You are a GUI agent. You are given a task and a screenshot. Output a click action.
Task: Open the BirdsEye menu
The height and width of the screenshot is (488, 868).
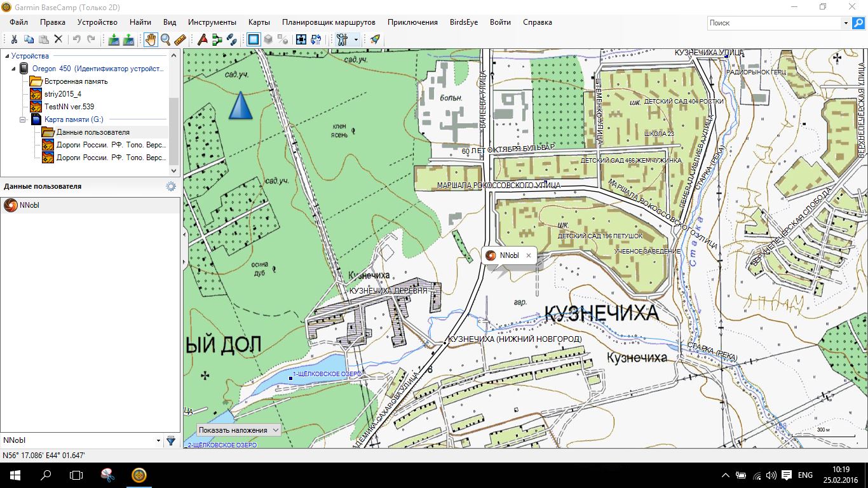[x=464, y=22]
